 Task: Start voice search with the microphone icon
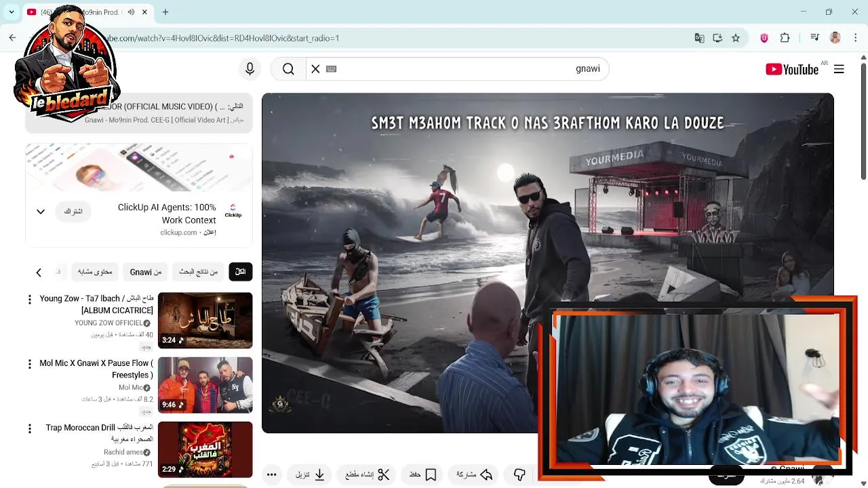coord(250,69)
